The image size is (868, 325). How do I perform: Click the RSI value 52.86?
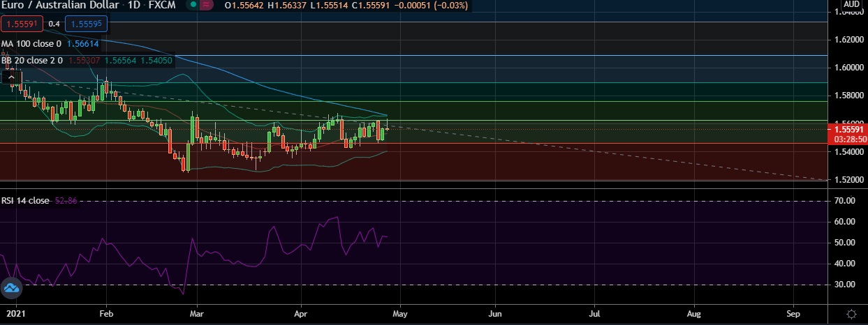66,201
